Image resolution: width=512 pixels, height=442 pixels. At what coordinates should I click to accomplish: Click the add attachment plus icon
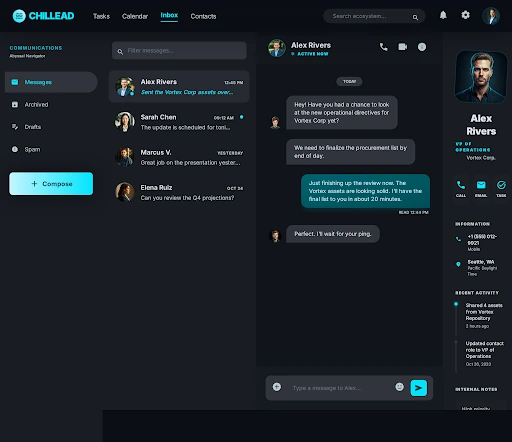[x=277, y=387]
